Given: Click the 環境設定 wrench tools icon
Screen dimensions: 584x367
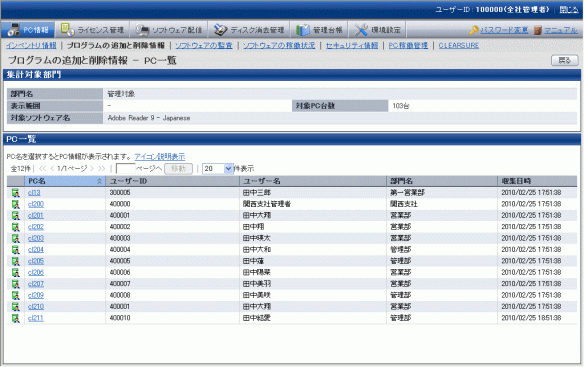Looking at the screenshot, I should (x=361, y=30).
